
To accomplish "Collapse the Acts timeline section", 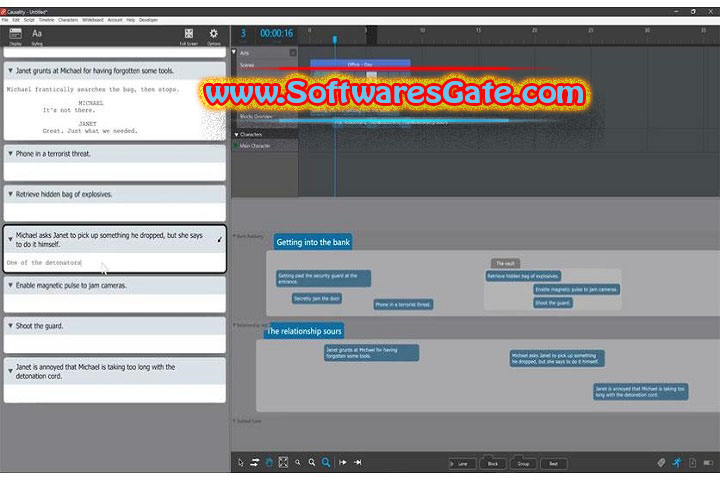I will tap(234, 52).
